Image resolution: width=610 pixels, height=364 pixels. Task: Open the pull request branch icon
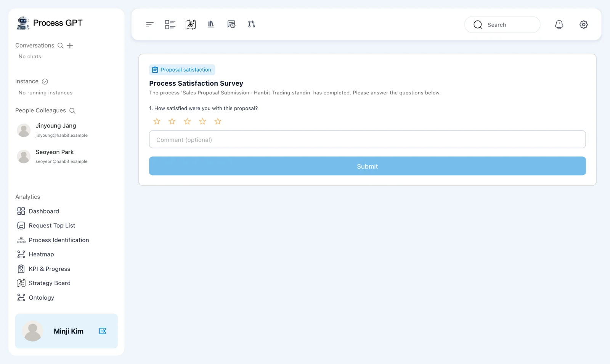coord(252,24)
